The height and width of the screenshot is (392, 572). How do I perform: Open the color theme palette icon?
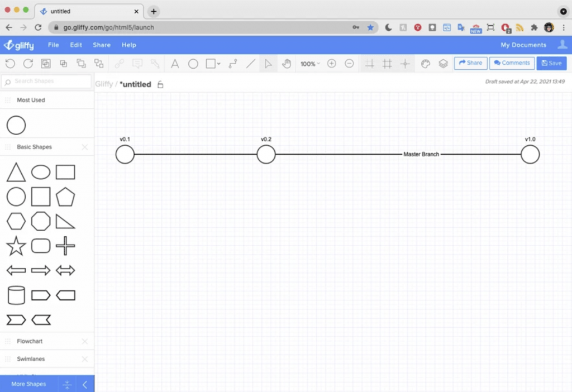[425, 64]
